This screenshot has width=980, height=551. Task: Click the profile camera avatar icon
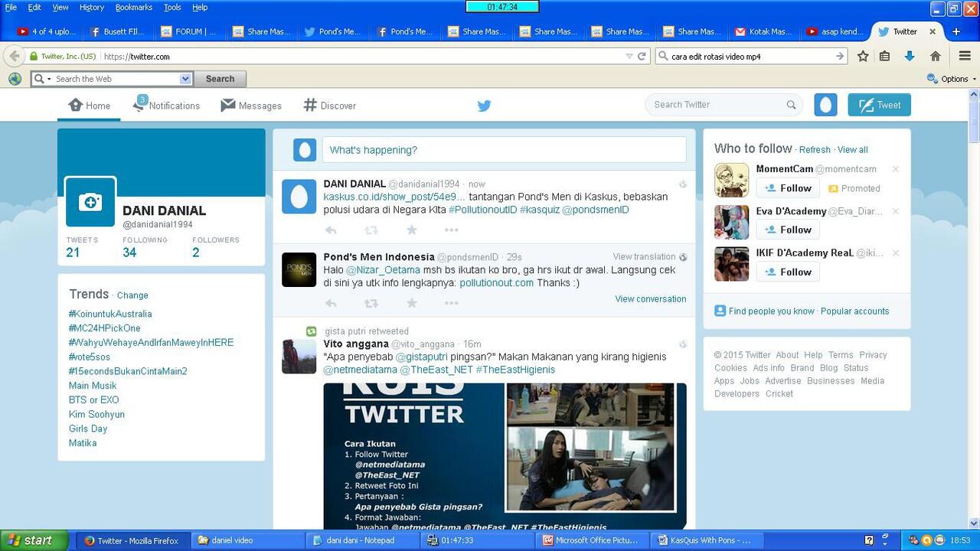90,202
